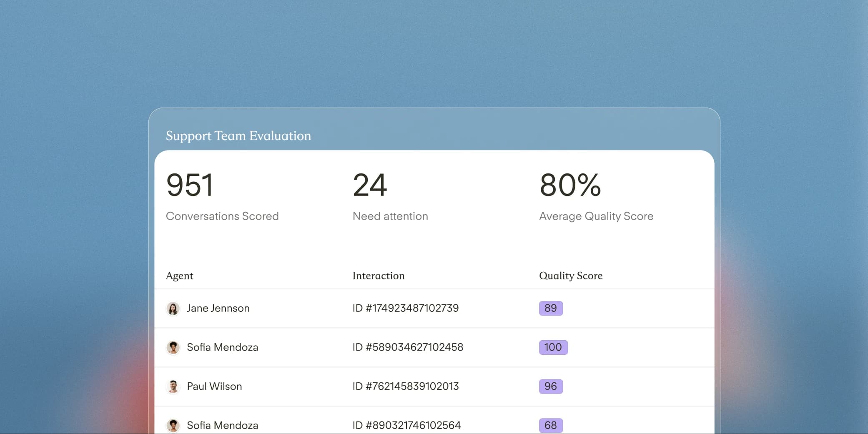Click the Average Quality Score label
The height and width of the screenshot is (434, 868).
tap(596, 216)
